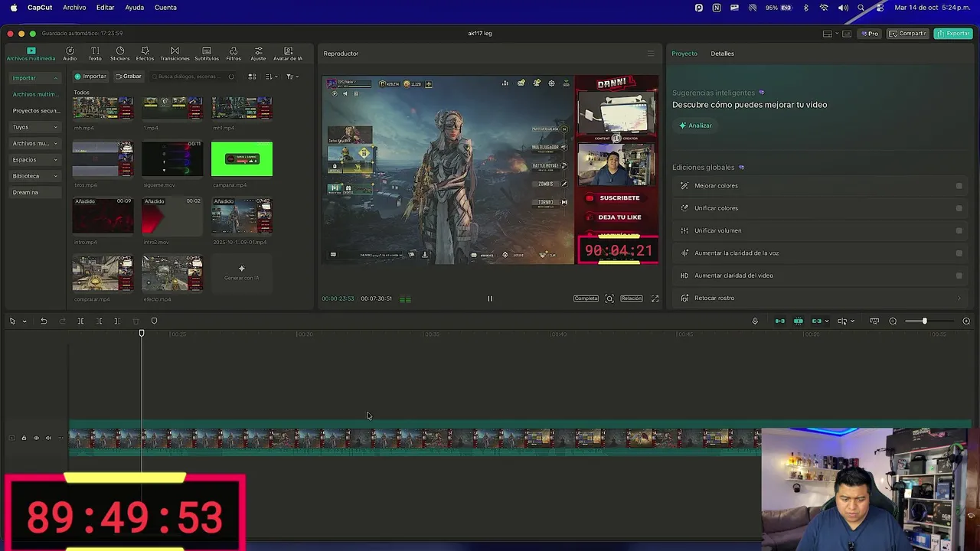This screenshot has width=980, height=551.
Task: Switch media library to grid view
Action: [252, 77]
